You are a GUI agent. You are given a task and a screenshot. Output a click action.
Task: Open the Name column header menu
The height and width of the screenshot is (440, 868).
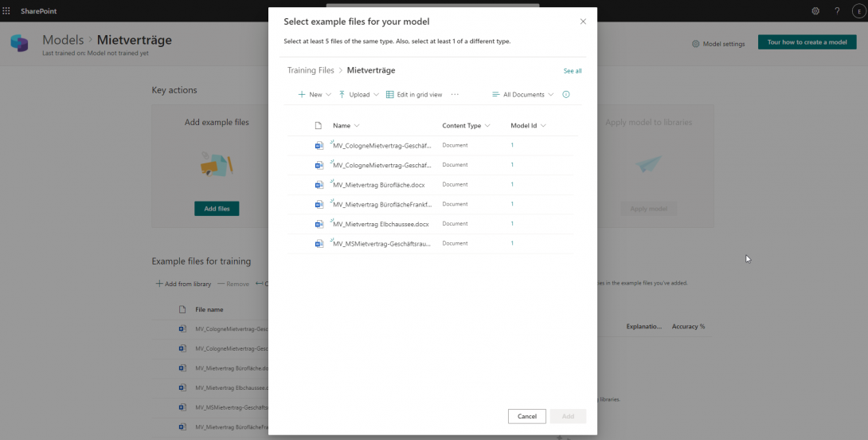[x=346, y=126]
